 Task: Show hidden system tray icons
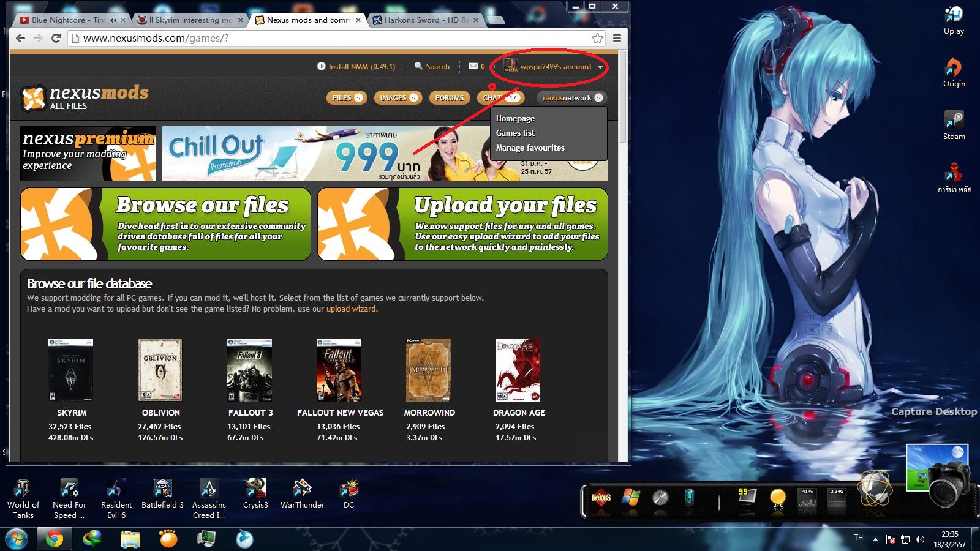tap(875, 539)
